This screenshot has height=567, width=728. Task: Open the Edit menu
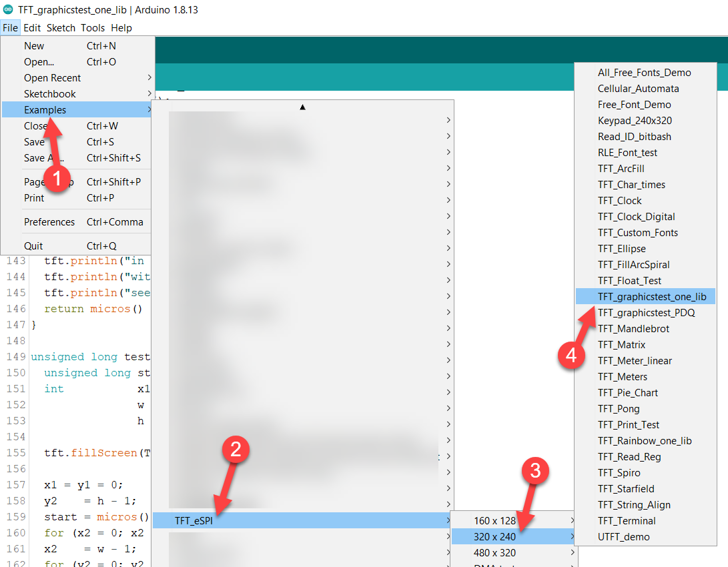(32, 28)
